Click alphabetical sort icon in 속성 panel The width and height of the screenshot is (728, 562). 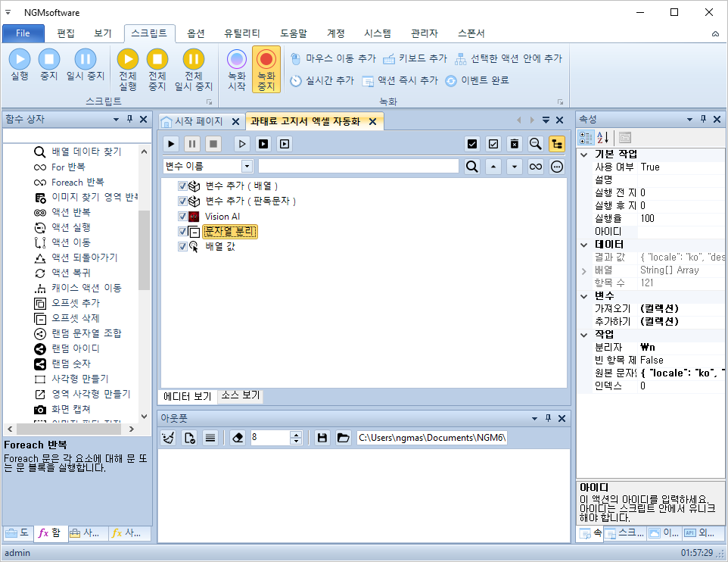(602, 138)
